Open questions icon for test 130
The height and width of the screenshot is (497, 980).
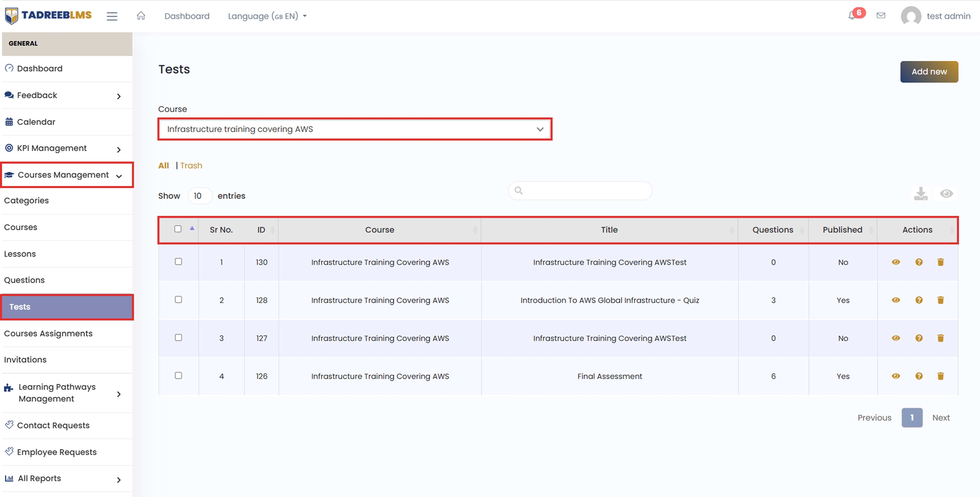click(919, 262)
